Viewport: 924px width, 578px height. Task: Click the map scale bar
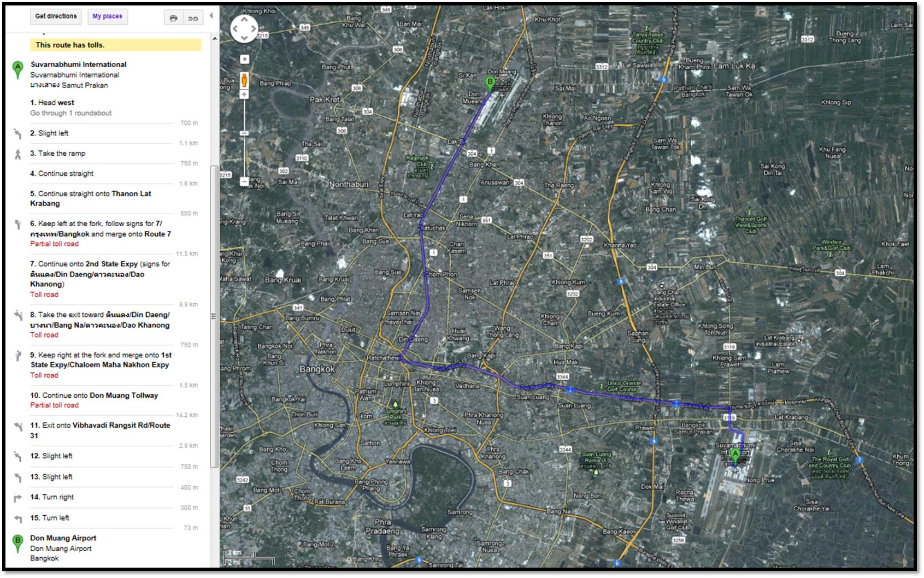250,558
